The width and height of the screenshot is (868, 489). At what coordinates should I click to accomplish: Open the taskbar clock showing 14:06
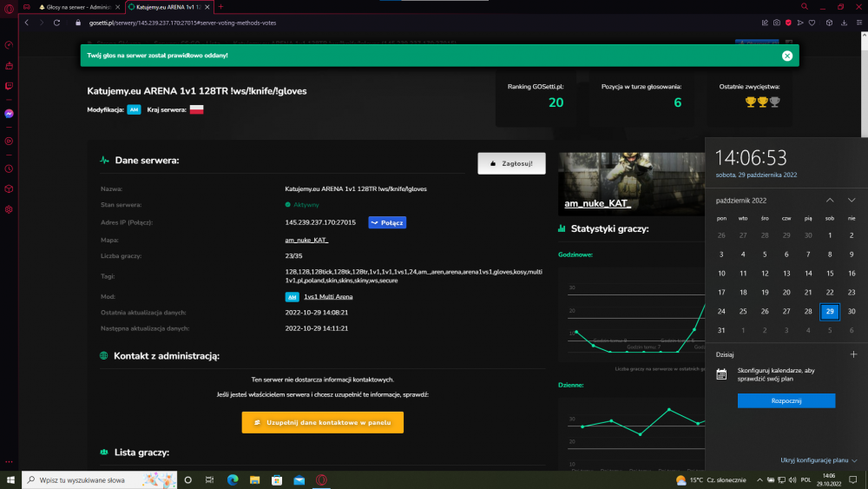pos(829,480)
